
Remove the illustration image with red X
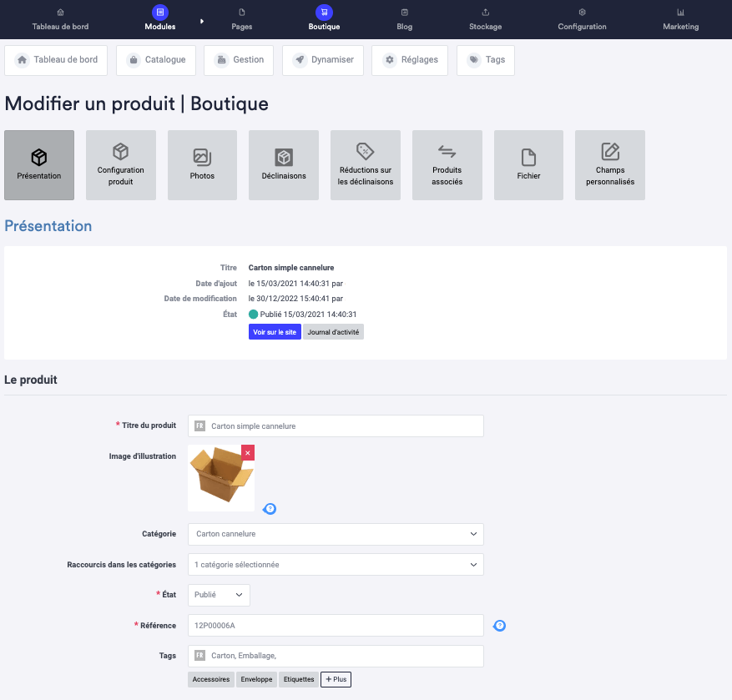coord(248,453)
